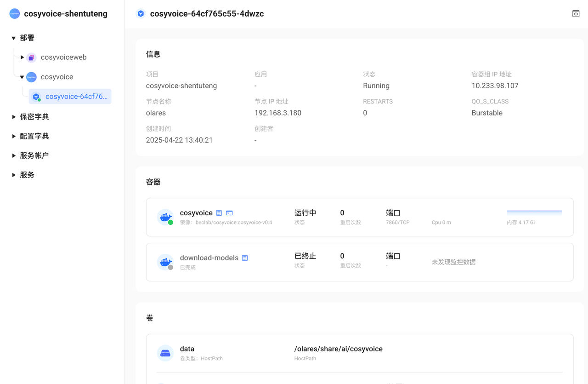View logs of the download-models container
The image size is (588, 384).
tap(245, 258)
